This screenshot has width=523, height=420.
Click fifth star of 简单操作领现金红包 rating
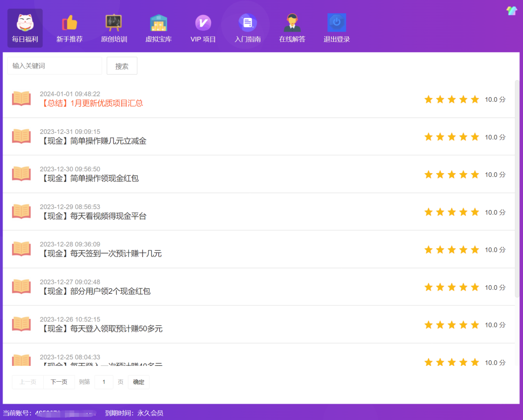pos(474,175)
